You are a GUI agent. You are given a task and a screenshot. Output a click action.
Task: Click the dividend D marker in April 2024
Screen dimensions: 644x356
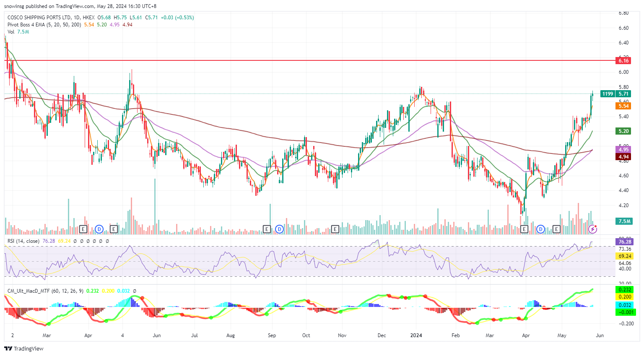541,229
